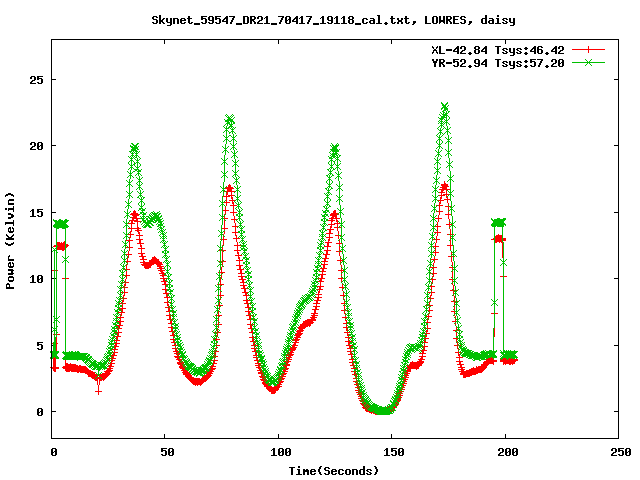Click the tallest green peak near 173 seconds
The height and width of the screenshot is (480, 640).
pyautogui.click(x=444, y=107)
